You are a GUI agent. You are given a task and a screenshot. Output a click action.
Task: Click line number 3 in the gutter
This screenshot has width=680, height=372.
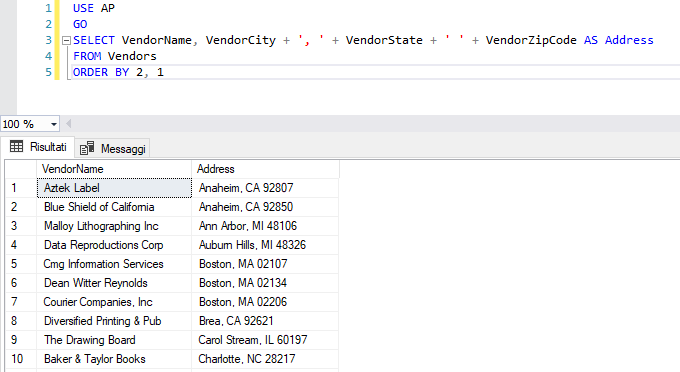point(49,40)
